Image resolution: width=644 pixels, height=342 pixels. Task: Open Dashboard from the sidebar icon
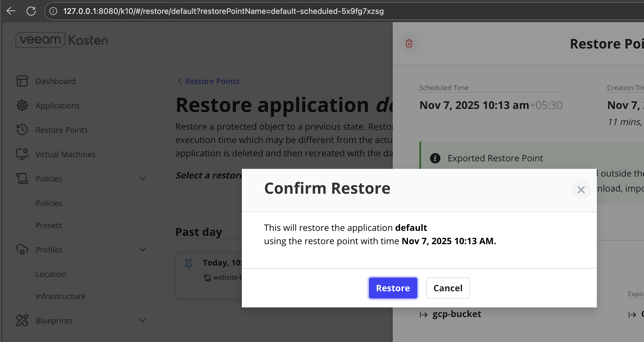(22, 81)
